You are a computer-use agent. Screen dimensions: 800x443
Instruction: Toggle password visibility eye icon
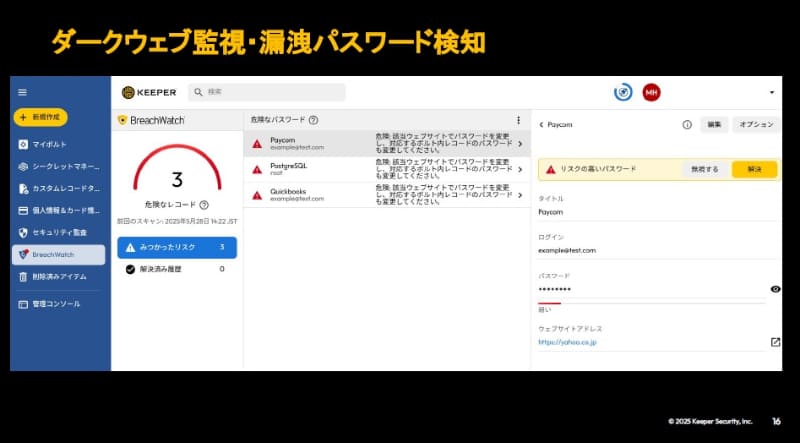coord(776,289)
